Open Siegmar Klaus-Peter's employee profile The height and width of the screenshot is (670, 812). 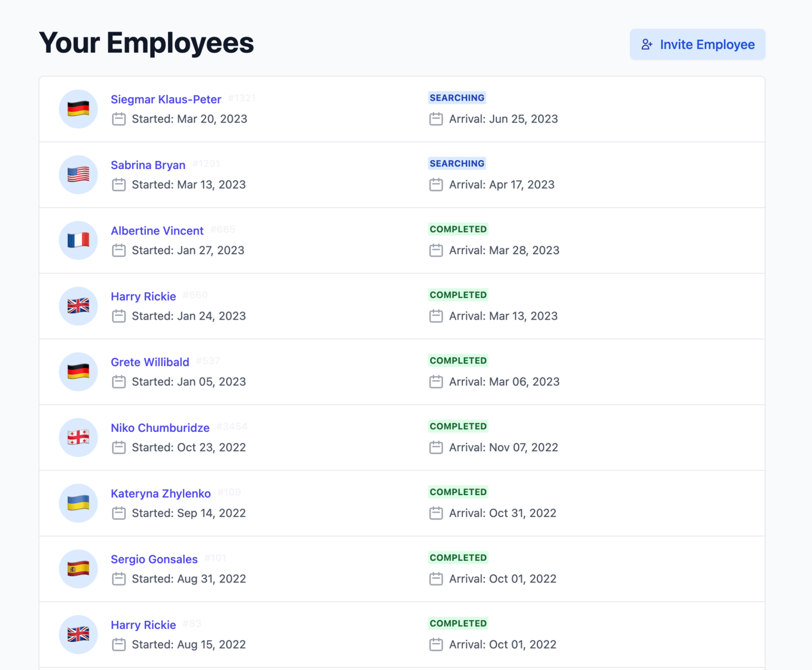(x=165, y=99)
